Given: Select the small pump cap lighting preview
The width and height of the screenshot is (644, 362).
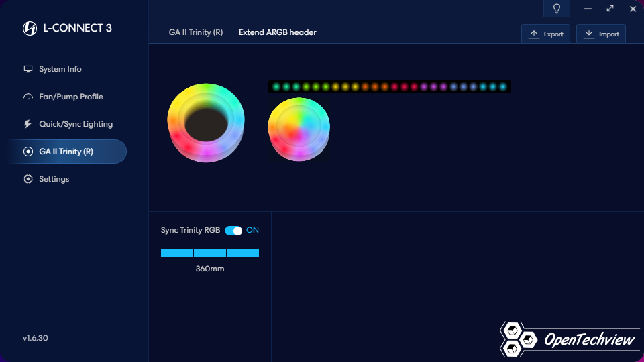Looking at the screenshot, I should click(x=299, y=129).
